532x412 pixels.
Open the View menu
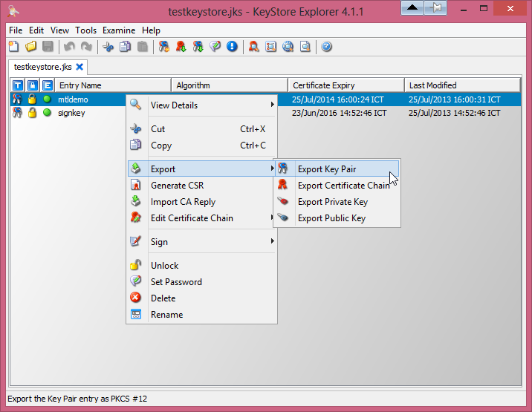pyautogui.click(x=59, y=30)
